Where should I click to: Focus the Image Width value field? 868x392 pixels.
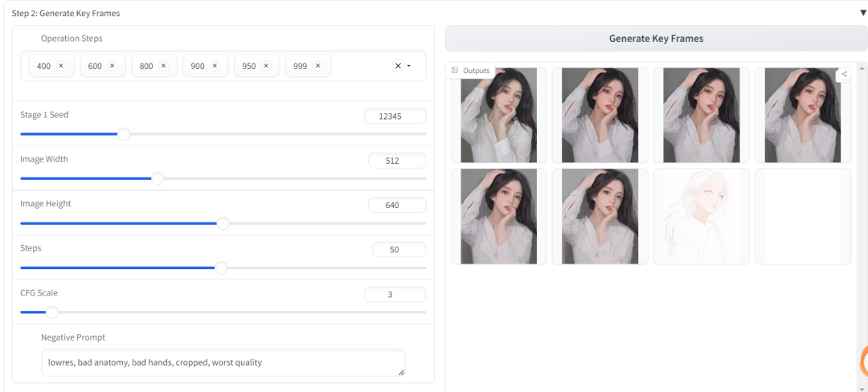(398, 161)
